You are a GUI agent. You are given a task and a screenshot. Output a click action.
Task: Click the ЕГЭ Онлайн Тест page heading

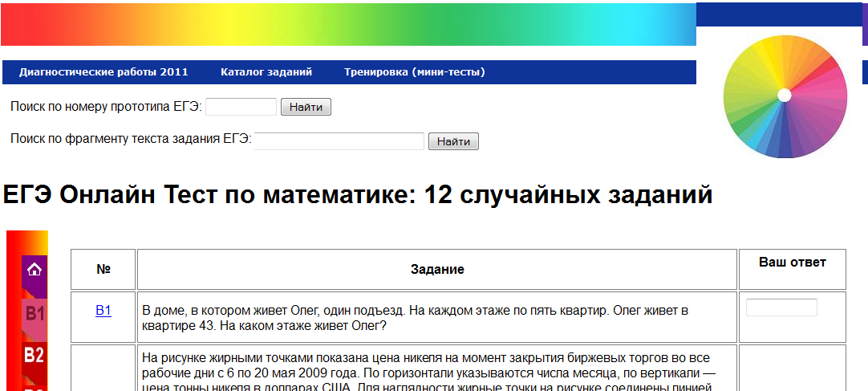pos(358,195)
